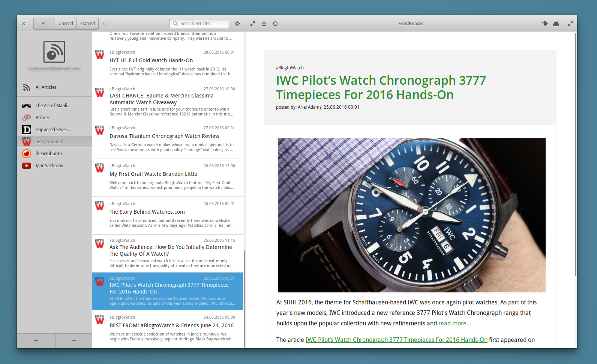This screenshot has height=364, width=597.
Task: Click the Davosa article feed icon
Action: [x=100, y=130]
